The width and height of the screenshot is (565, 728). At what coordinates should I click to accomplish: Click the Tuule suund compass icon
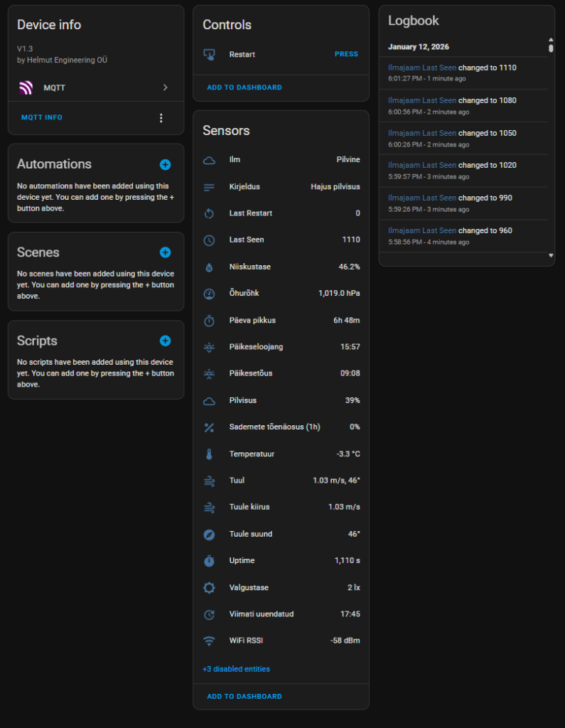(210, 535)
